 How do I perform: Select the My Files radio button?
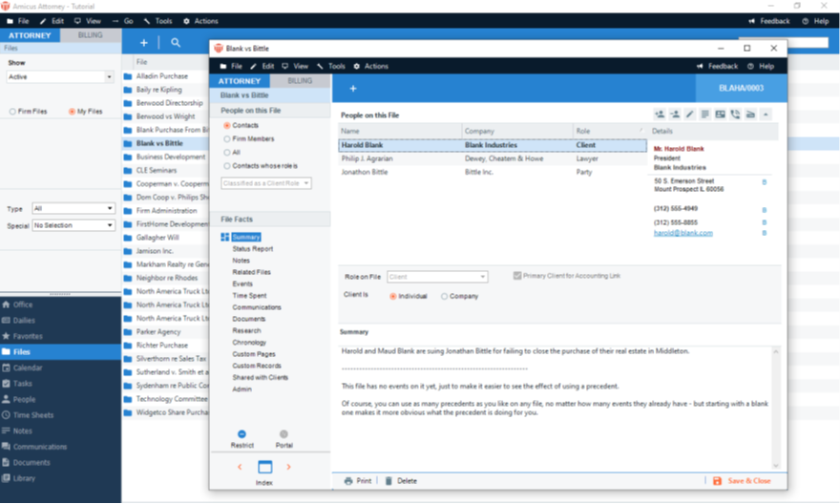point(72,112)
